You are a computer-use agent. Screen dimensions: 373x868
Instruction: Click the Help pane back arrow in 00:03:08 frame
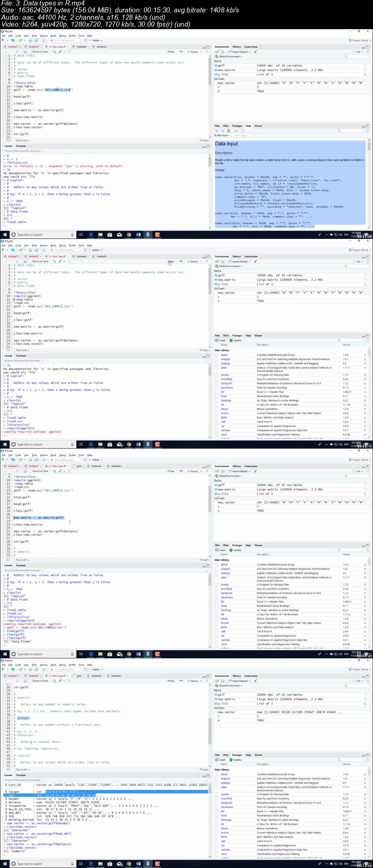[x=217, y=131]
